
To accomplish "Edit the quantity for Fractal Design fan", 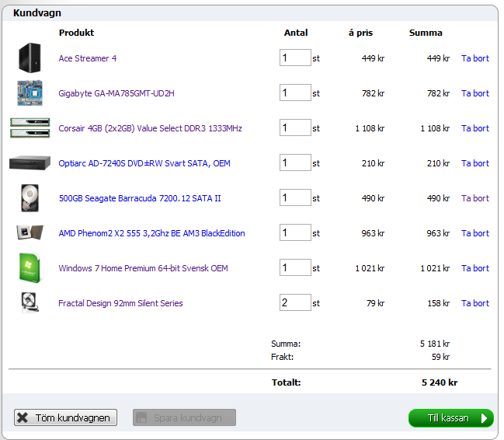I will point(294,303).
